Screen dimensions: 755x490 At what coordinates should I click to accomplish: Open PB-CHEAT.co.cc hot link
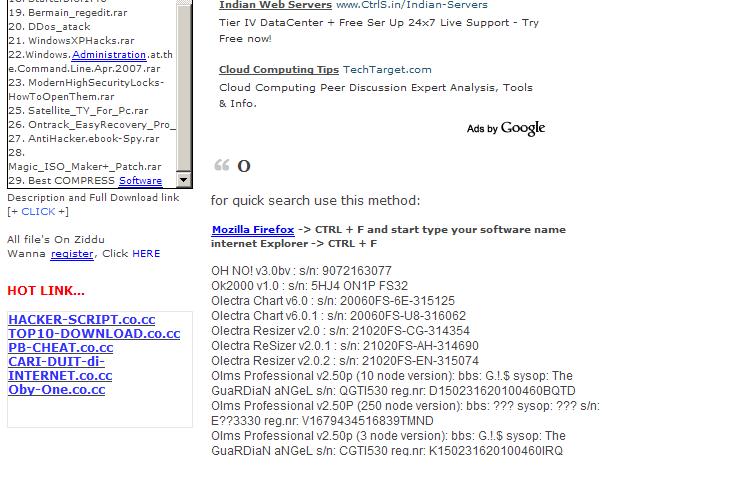(61, 348)
